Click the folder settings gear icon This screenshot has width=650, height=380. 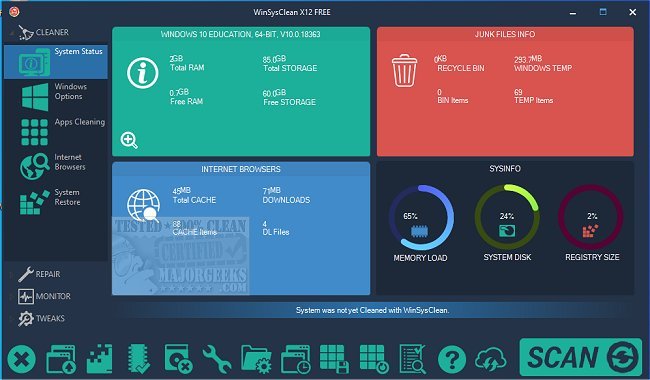coord(256,359)
